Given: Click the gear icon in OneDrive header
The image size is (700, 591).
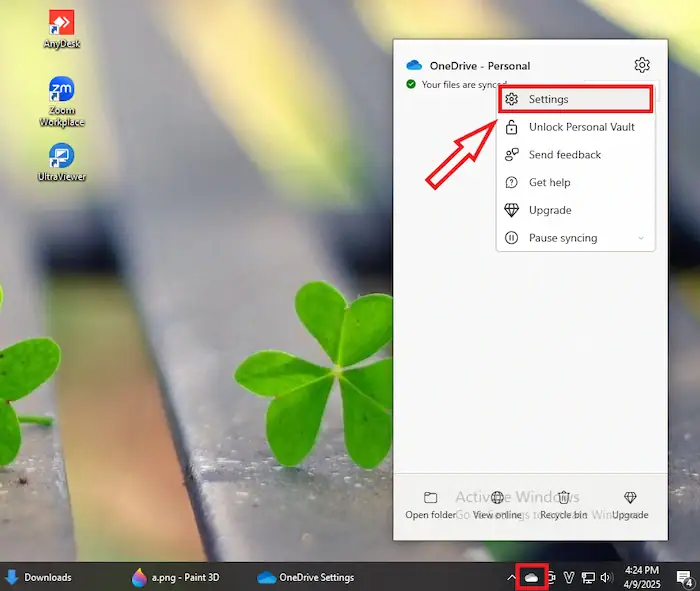Looking at the screenshot, I should pyautogui.click(x=642, y=66).
